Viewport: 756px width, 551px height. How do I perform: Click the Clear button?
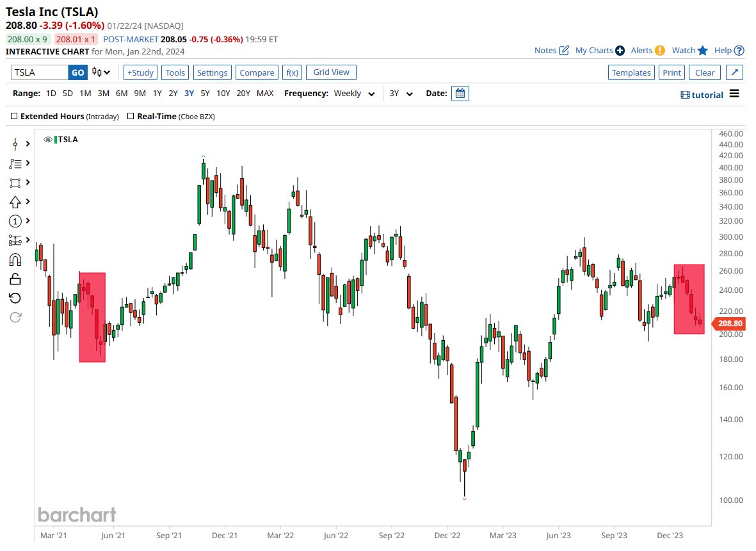pyautogui.click(x=705, y=72)
